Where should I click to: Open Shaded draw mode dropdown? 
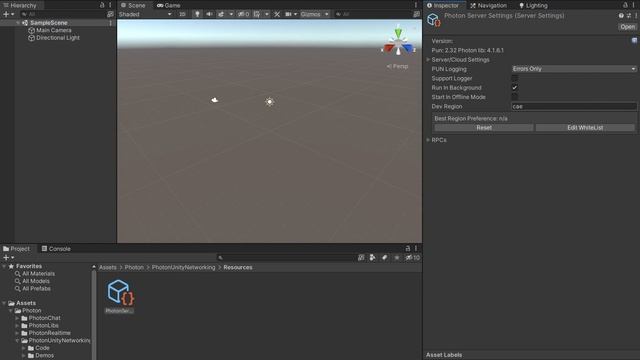145,14
